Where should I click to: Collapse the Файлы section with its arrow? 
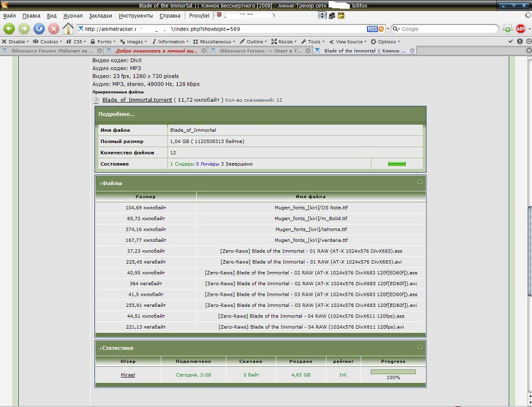click(x=420, y=182)
